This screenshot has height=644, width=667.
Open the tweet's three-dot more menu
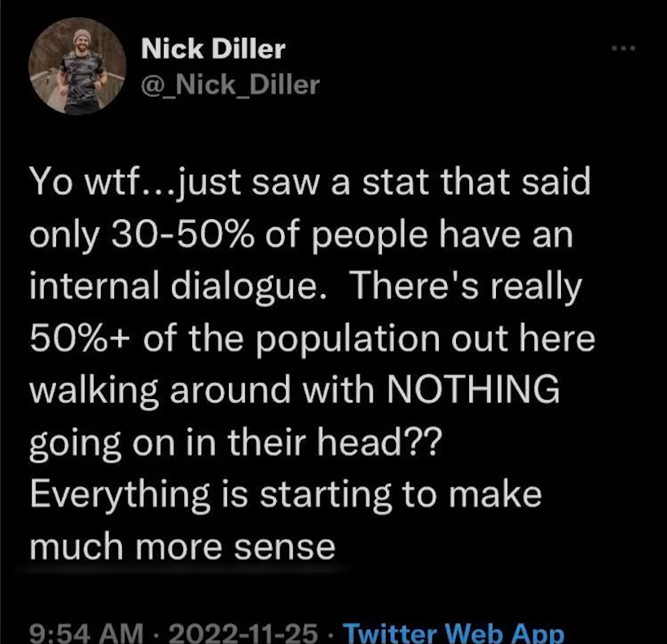(x=623, y=48)
